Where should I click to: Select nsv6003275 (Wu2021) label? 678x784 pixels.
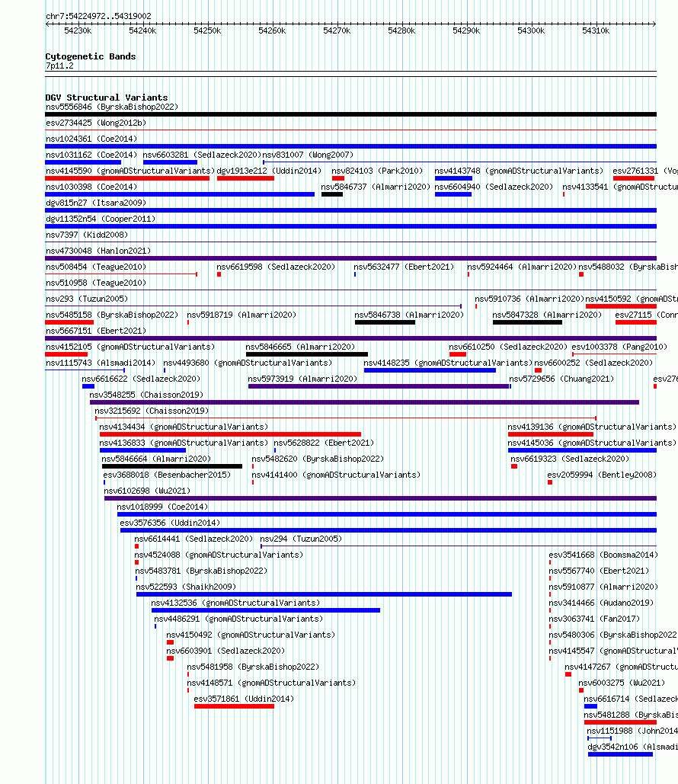coord(622,683)
